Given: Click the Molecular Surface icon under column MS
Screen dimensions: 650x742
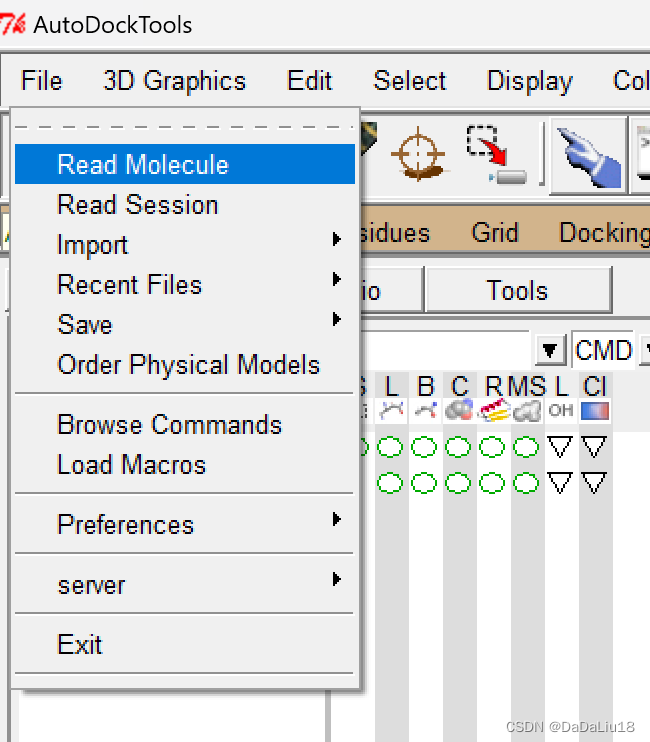Looking at the screenshot, I should [527, 410].
